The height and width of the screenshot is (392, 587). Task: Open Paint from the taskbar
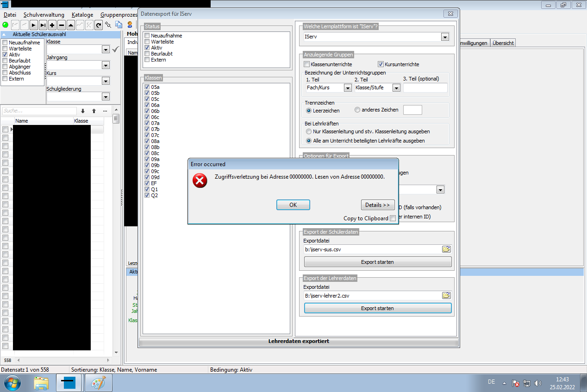pos(98,383)
